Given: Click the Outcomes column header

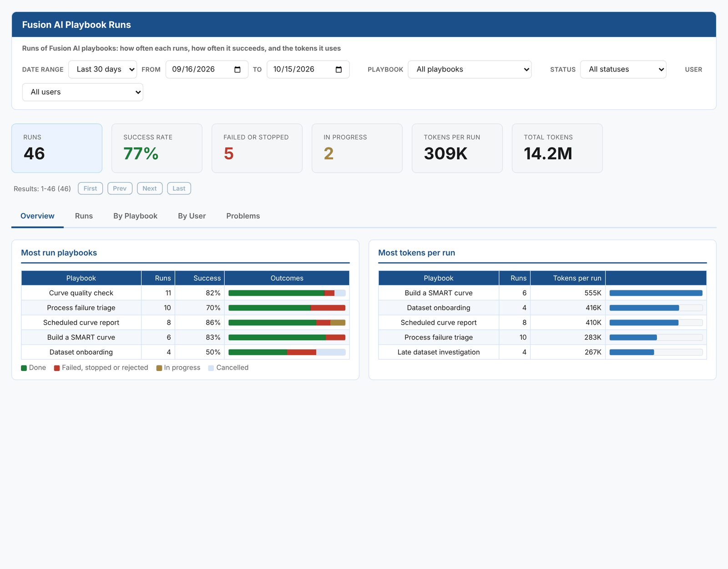Looking at the screenshot, I should (x=287, y=278).
